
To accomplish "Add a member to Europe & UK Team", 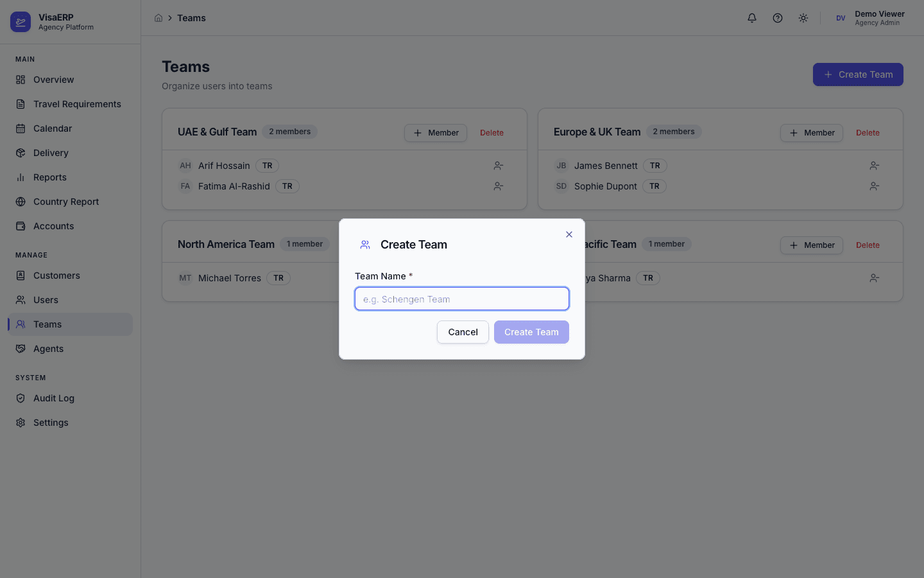I will [812, 133].
